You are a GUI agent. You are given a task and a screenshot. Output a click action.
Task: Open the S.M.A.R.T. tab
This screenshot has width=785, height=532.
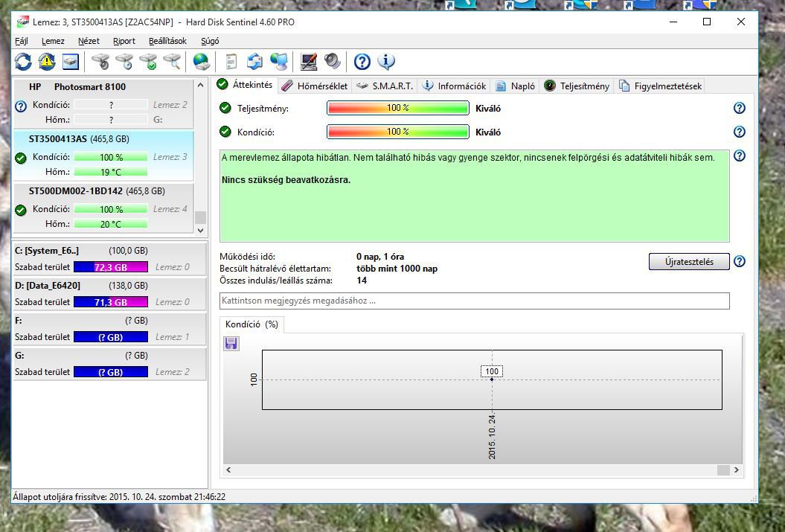(x=385, y=86)
